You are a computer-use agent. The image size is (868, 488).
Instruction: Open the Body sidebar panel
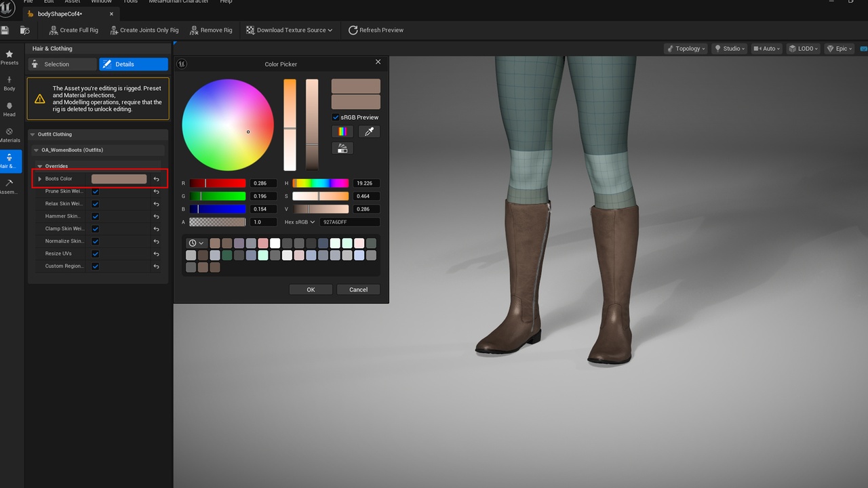(9, 83)
